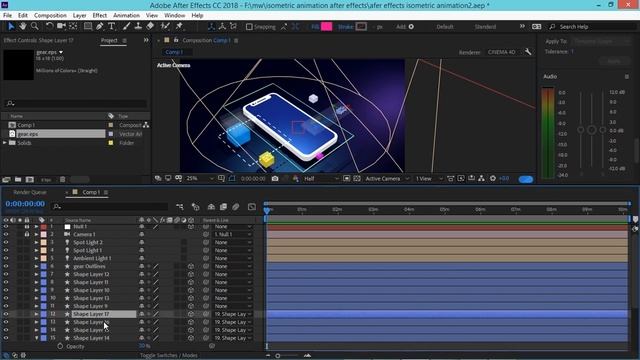Image resolution: width=640 pixels, height=360 pixels.
Task: Collapse the Shape Layer 14 properties
Action: tap(36, 338)
